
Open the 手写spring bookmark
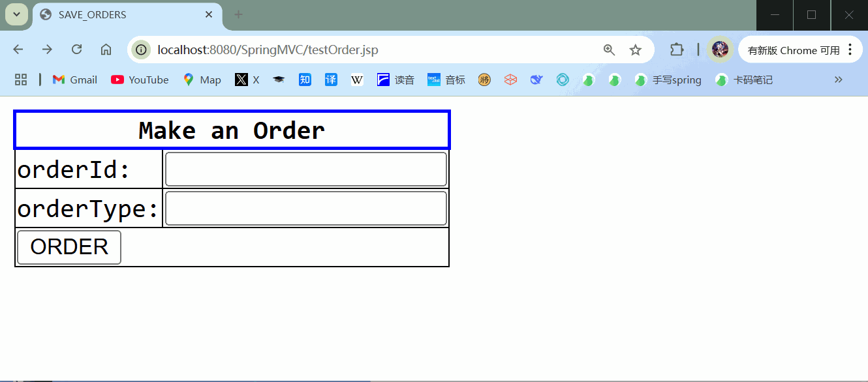click(x=668, y=80)
